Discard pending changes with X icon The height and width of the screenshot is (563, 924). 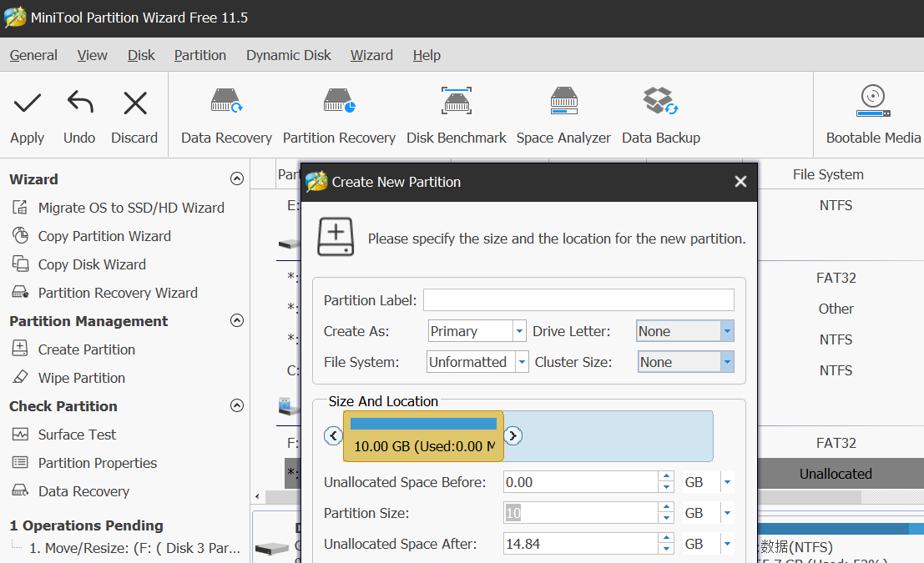134,103
